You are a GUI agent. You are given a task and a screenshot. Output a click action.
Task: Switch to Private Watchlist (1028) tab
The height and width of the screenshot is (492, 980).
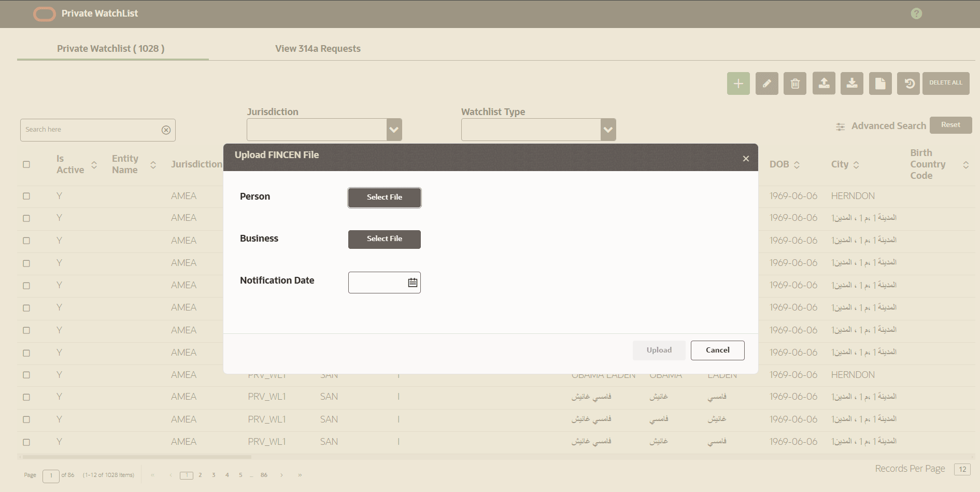(111, 49)
